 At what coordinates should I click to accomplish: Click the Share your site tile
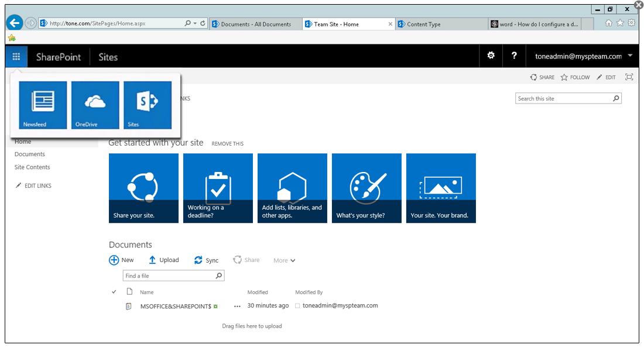tap(144, 188)
